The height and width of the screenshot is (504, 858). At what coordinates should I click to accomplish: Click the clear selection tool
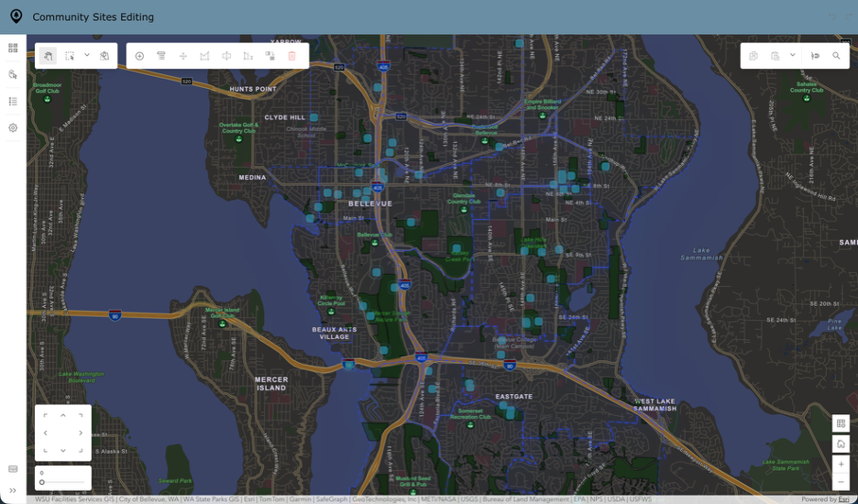pyautogui.click(x=105, y=56)
